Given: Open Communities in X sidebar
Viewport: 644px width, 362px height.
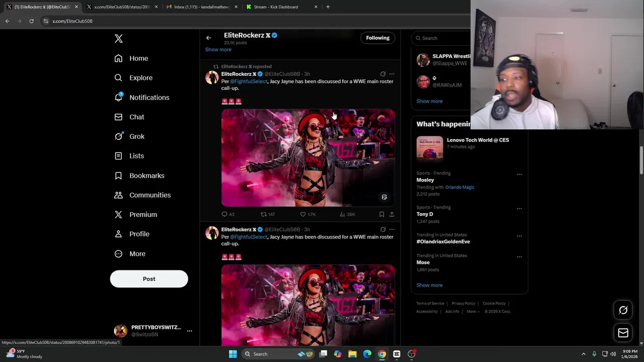Looking at the screenshot, I should [142, 195].
